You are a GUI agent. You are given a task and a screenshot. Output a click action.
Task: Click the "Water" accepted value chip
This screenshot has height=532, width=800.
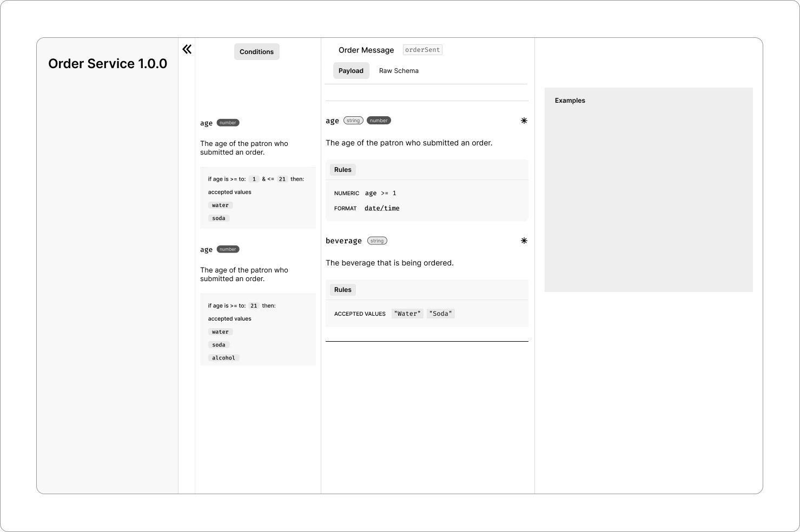(407, 314)
